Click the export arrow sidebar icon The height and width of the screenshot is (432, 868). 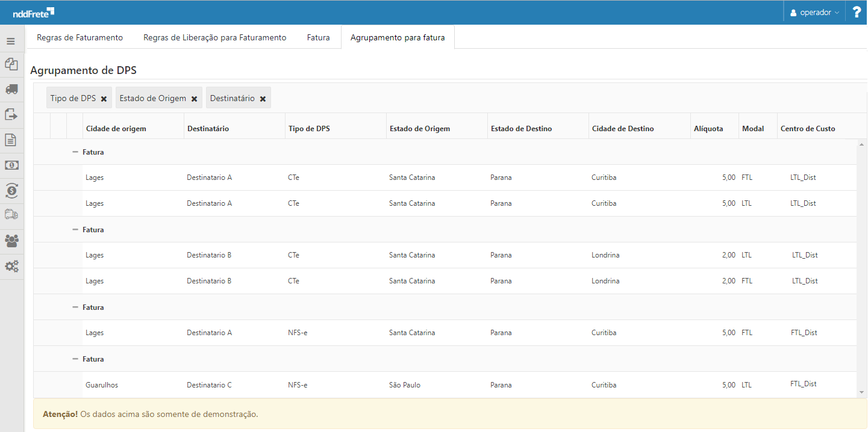click(x=11, y=114)
